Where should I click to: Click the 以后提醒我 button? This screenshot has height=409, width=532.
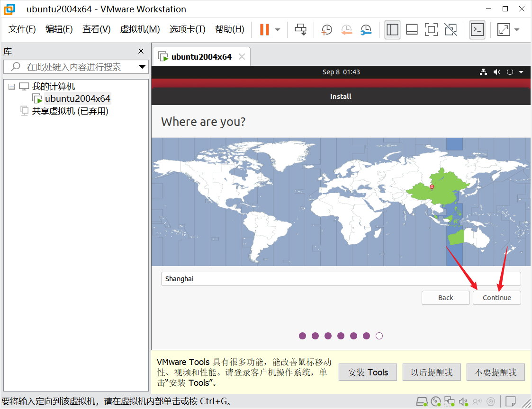432,373
